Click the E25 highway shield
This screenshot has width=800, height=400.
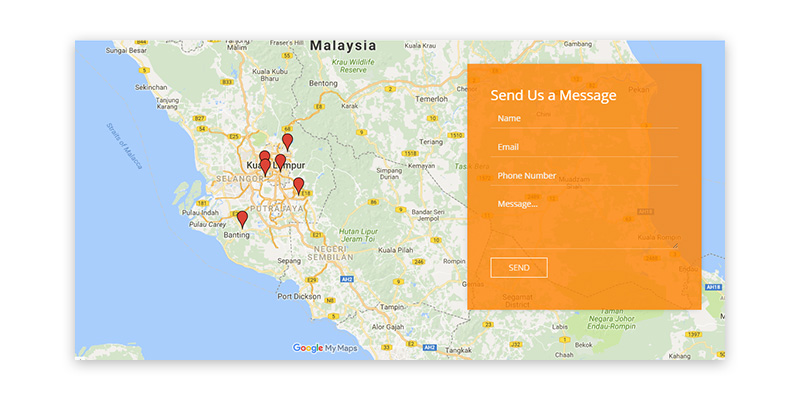[234, 136]
